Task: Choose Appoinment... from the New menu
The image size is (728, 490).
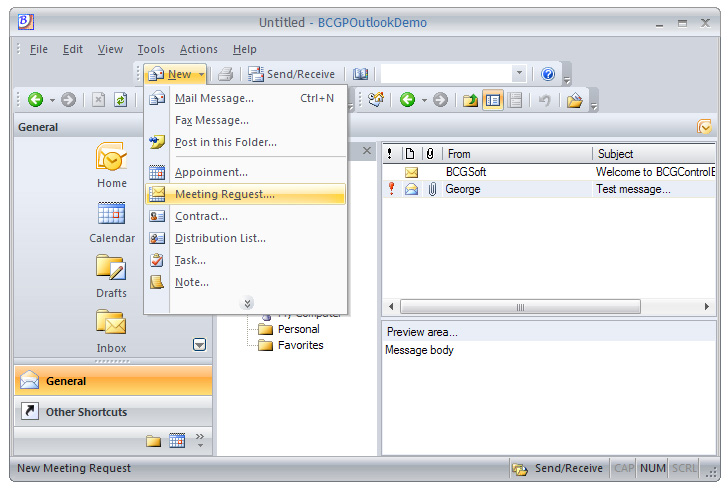Action: (x=211, y=172)
